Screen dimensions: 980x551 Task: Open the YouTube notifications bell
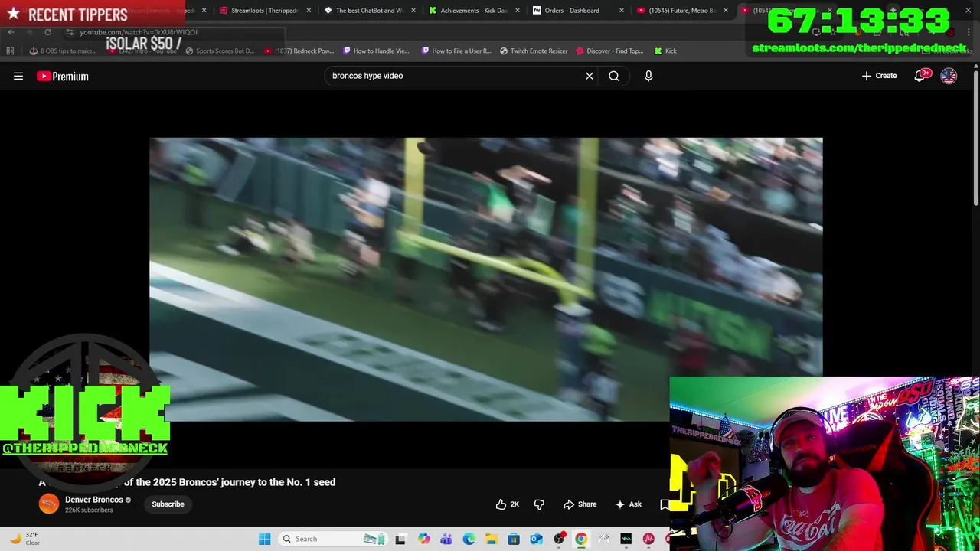pos(920,76)
